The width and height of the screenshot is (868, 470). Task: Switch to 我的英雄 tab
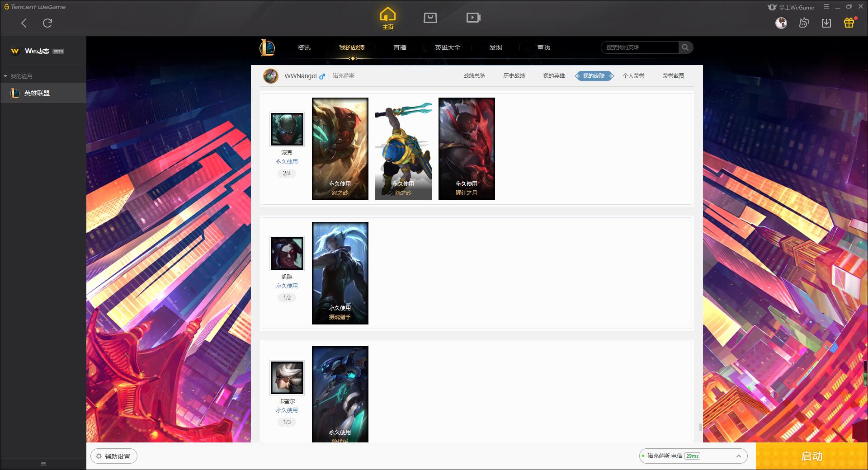(x=554, y=76)
